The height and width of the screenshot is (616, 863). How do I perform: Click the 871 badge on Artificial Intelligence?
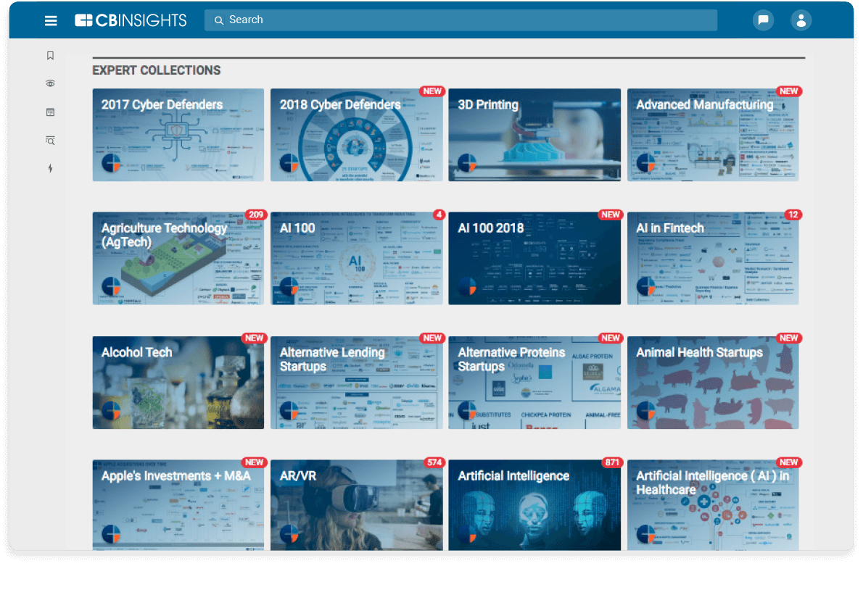pos(612,462)
